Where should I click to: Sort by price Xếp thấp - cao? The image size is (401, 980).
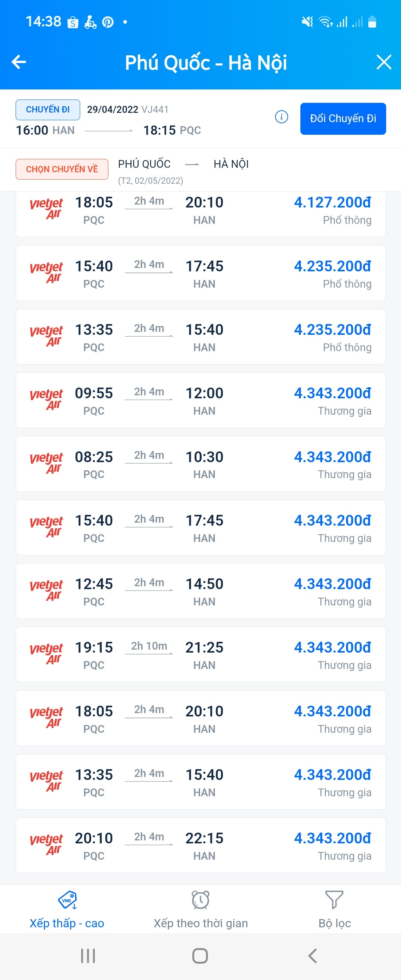click(67, 909)
